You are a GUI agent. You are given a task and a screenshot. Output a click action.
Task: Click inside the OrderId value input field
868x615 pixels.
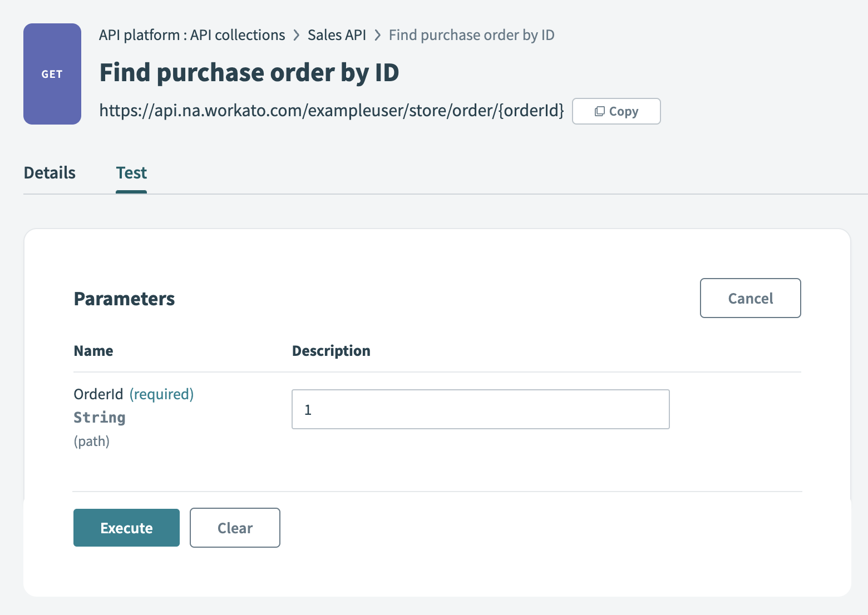[x=480, y=409]
